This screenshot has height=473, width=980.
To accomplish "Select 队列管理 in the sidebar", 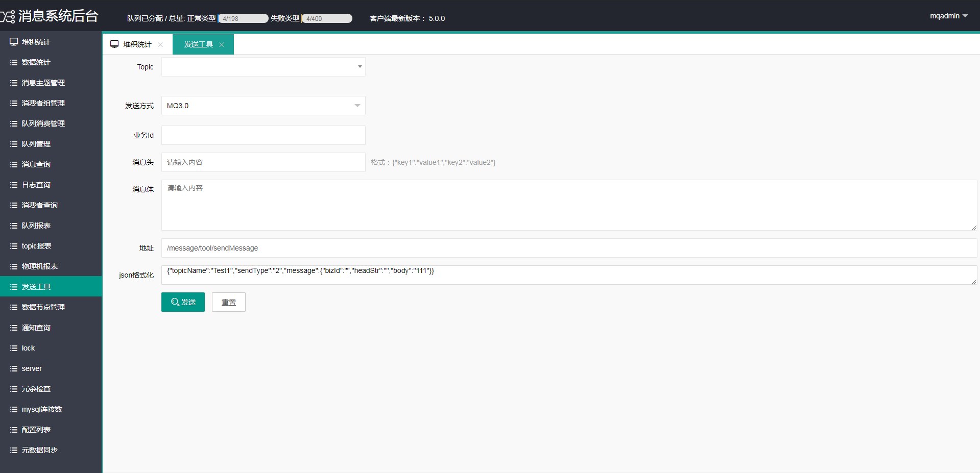I will pos(51,144).
